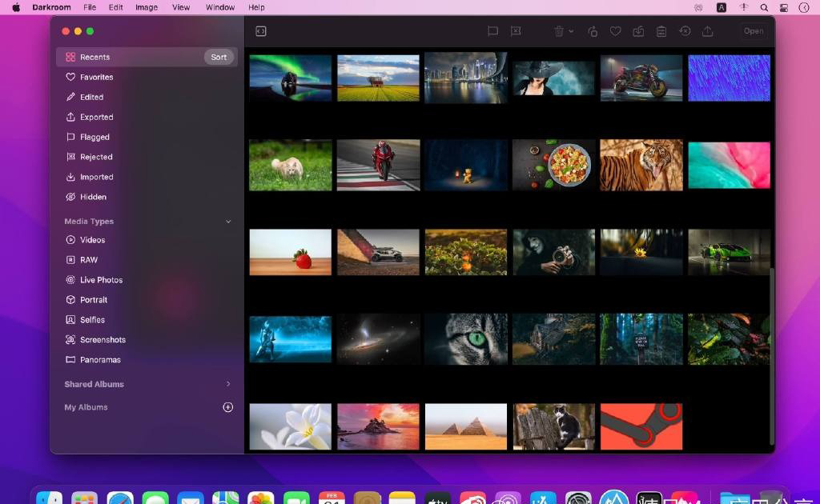Expand the Shared Albums section chevron
820x504 pixels.
click(228, 384)
